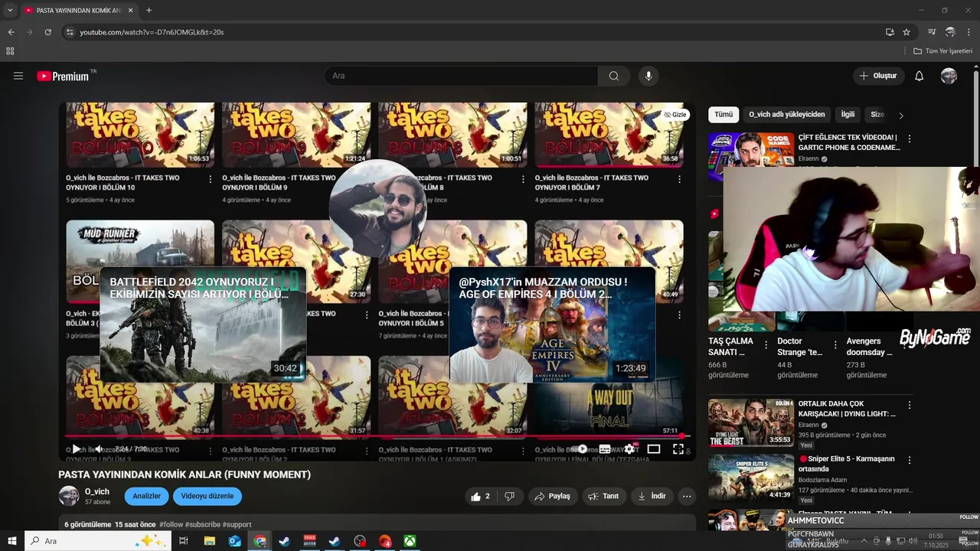Viewport: 980px width, 551px height.
Task: Focus the YouTube Ara search field
Action: (x=461, y=76)
